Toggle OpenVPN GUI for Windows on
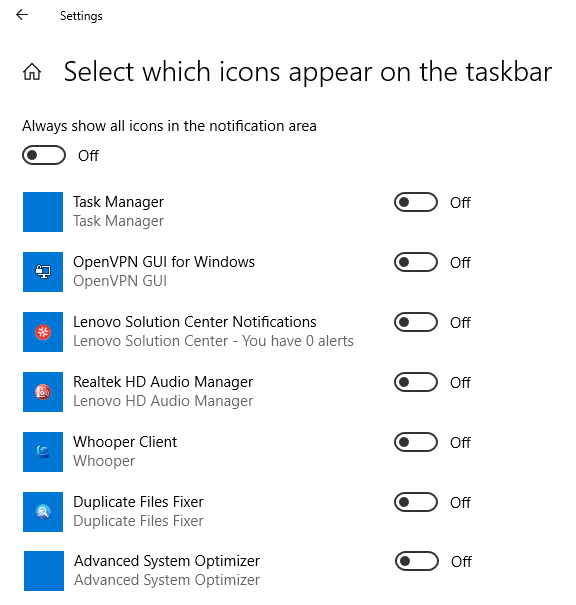Screen dimensions: 576x605 (x=416, y=262)
